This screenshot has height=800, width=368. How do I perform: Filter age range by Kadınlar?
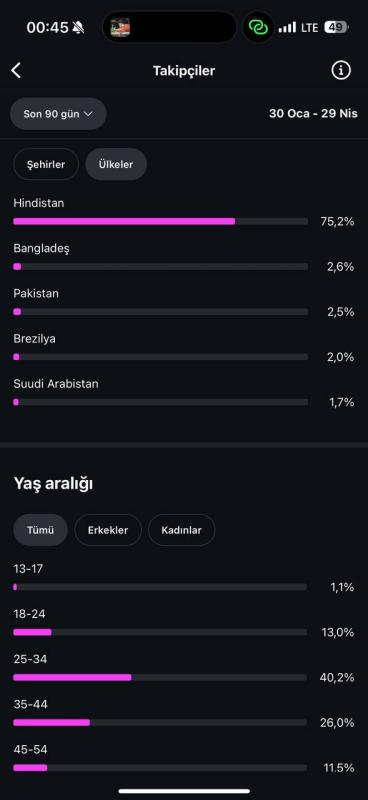(x=181, y=530)
